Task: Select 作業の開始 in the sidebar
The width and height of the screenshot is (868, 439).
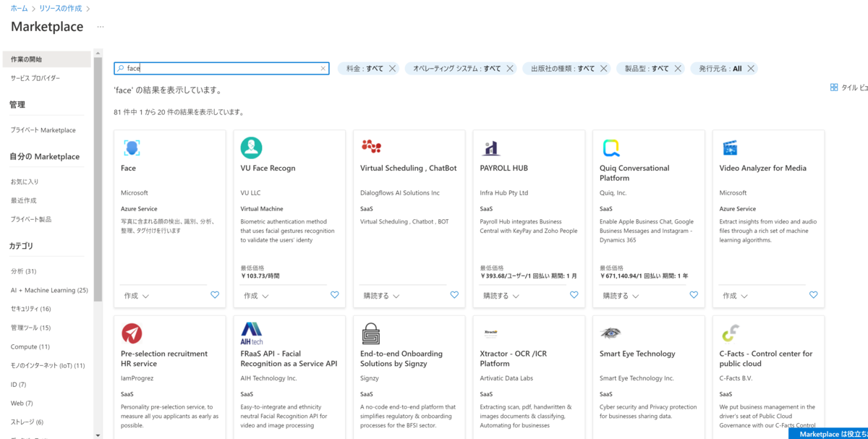Action: (48, 59)
